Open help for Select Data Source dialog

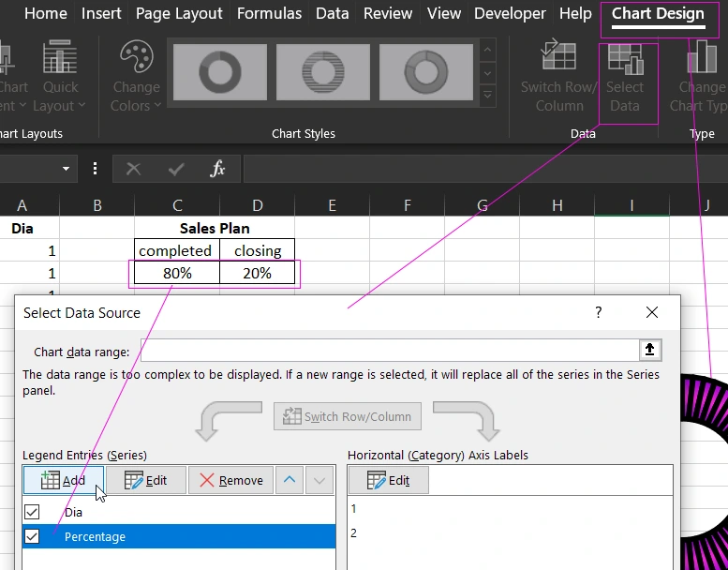click(599, 312)
